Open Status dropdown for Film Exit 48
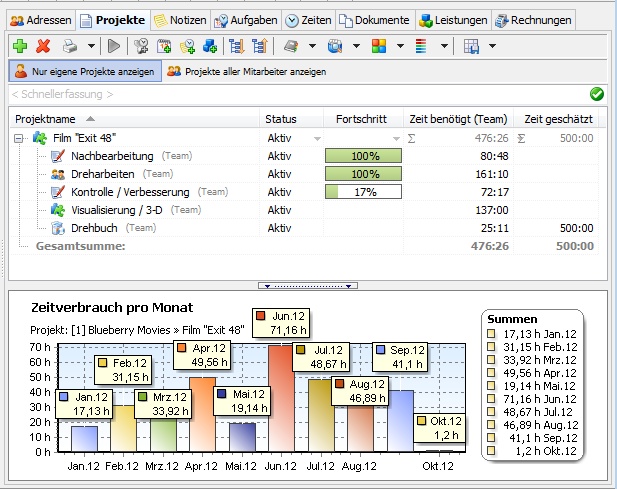This screenshot has height=489, width=617. [317, 138]
